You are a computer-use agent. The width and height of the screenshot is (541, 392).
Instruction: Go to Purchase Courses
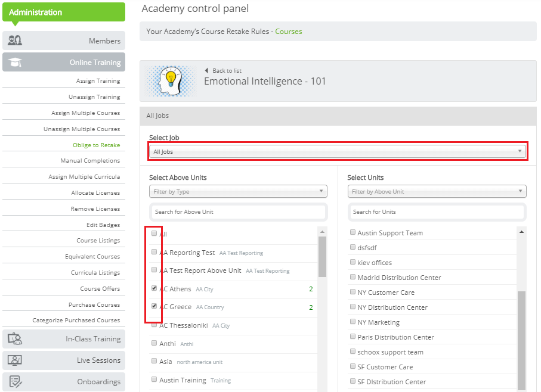94,305
